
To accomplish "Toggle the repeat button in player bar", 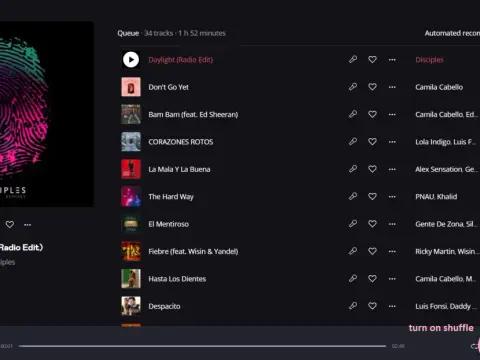I will pos(474,346).
